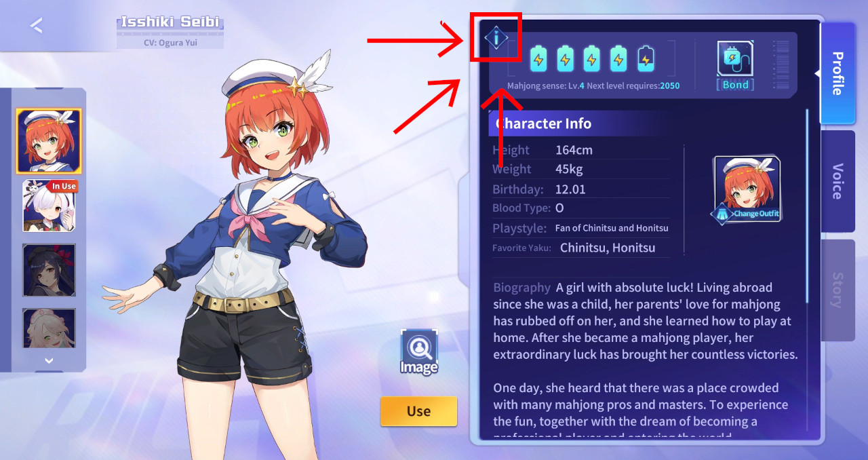Click the Mahjong sense level text
This screenshot has height=460, width=868.
[546, 86]
